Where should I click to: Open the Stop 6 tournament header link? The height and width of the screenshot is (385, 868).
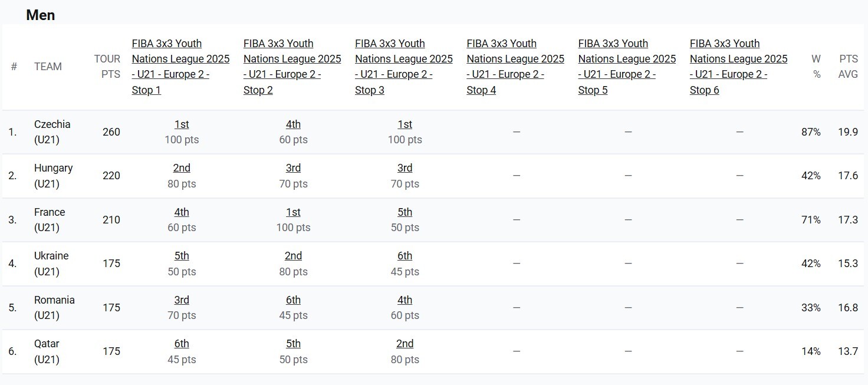click(x=738, y=67)
